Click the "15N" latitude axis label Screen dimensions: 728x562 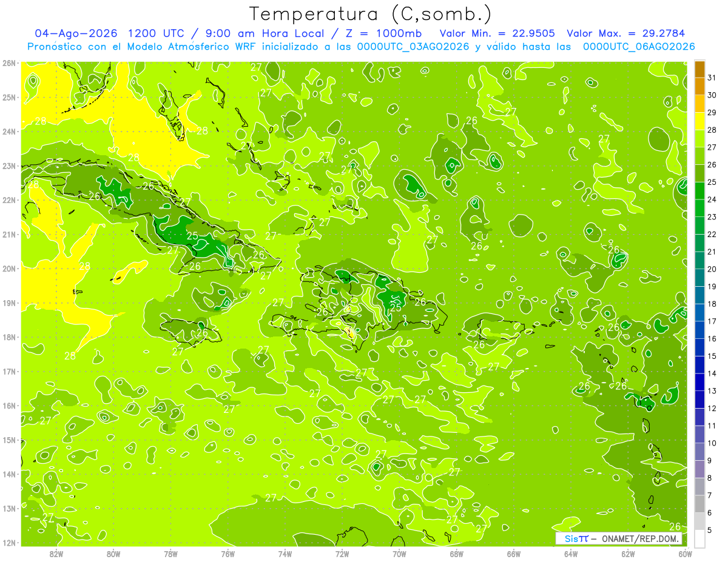coord(9,440)
